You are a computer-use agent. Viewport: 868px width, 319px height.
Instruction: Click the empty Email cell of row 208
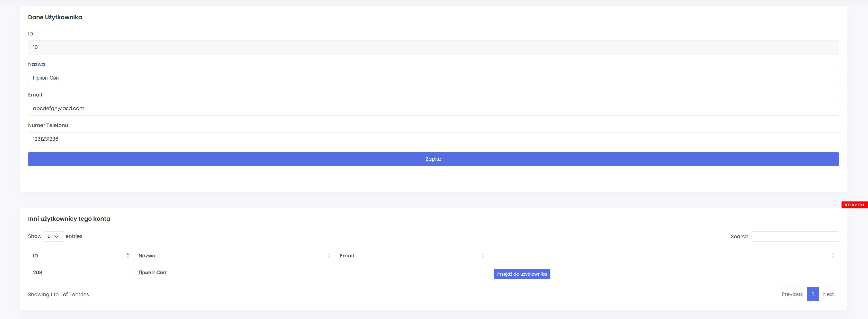coord(412,274)
